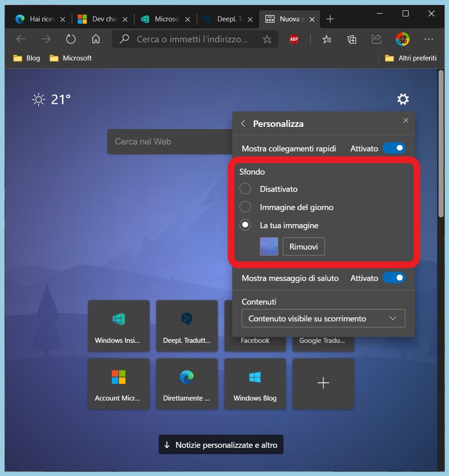
Task: Click the browser forward arrow
Action: click(46, 39)
